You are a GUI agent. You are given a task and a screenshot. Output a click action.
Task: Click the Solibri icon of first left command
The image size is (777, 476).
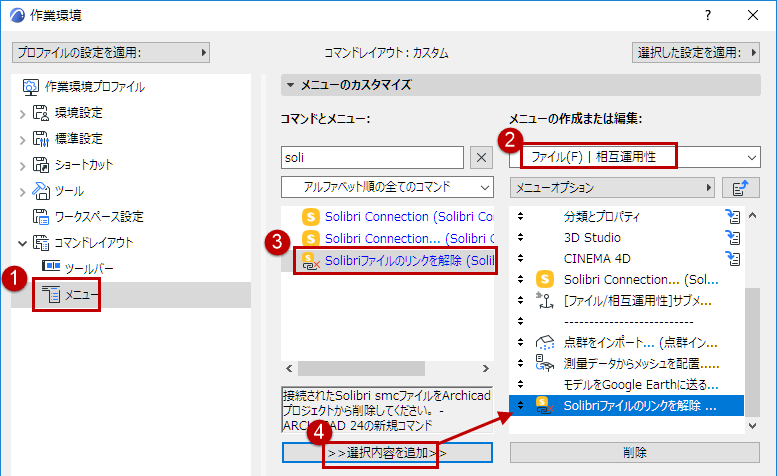tap(311, 217)
